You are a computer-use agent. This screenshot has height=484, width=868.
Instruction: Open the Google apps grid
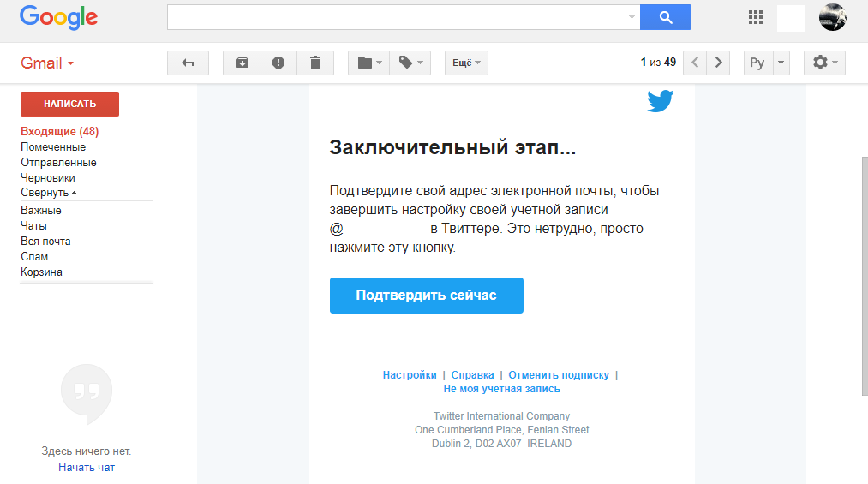[756, 17]
